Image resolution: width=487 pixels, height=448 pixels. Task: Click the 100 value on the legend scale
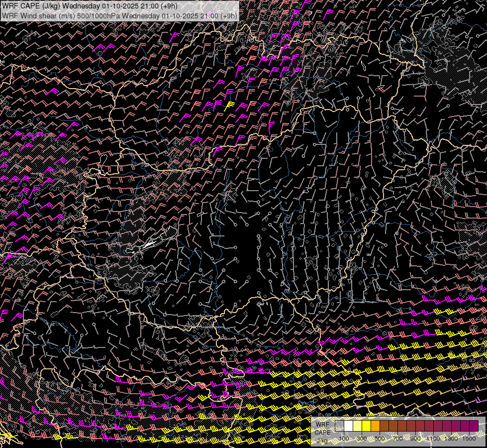click(x=344, y=439)
